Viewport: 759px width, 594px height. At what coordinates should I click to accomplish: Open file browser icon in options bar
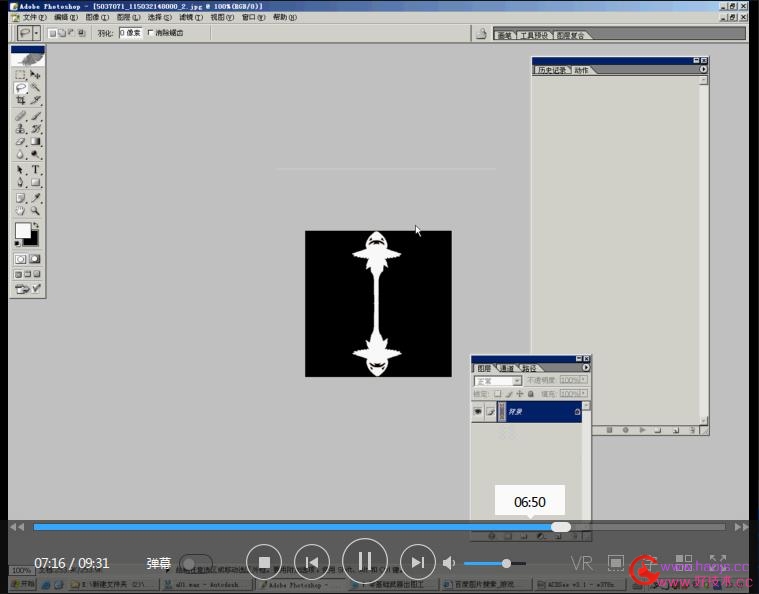(481, 33)
